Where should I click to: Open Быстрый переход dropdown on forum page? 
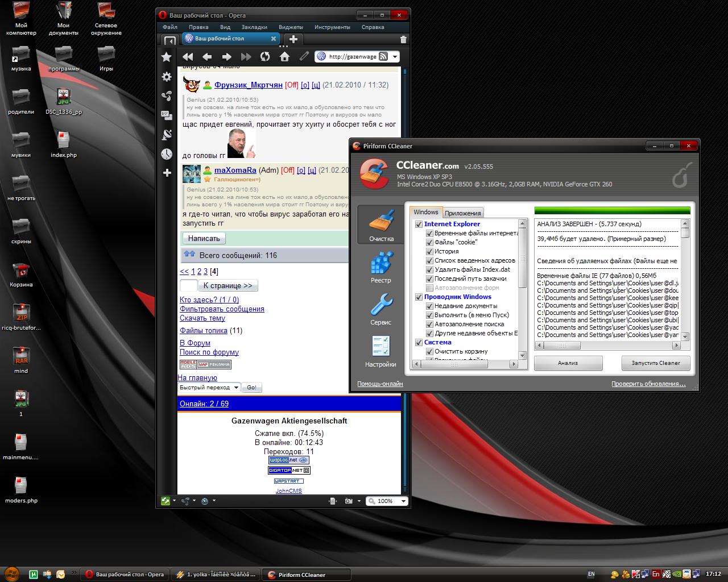point(209,387)
